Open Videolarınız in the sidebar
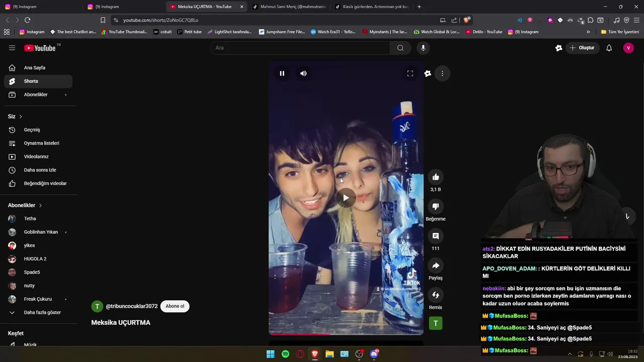Image resolution: width=644 pixels, height=362 pixels. click(38, 156)
